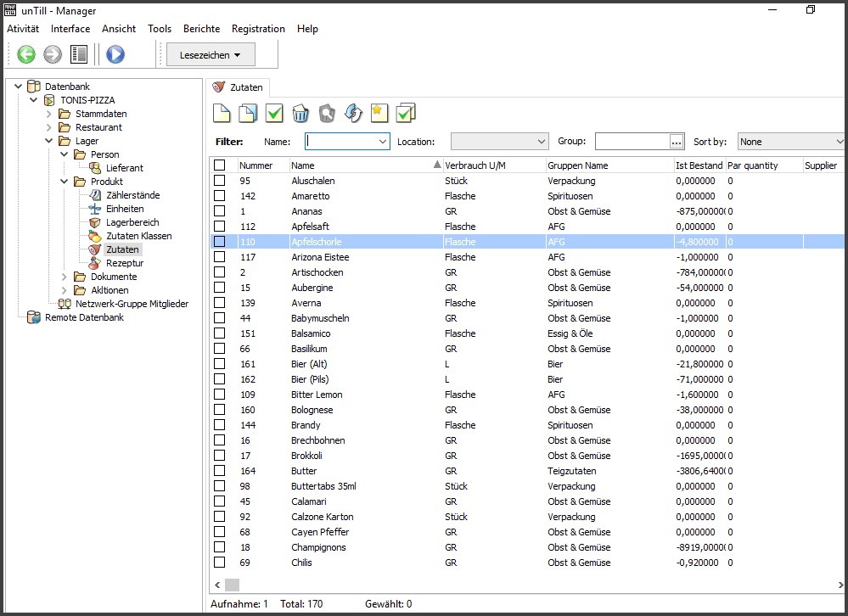The height and width of the screenshot is (616, 848).
Task: Open the Berichte menu
Action: coord(201,29)
